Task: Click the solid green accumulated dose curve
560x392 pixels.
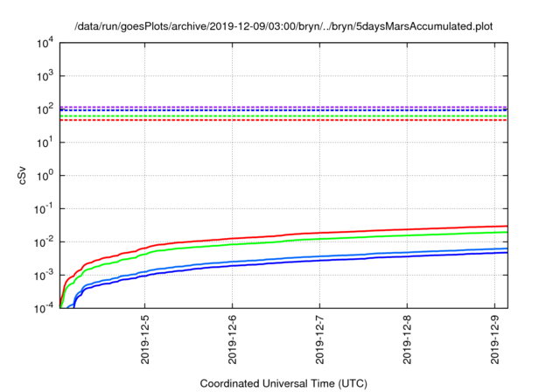Action: [x=350, y=237]
